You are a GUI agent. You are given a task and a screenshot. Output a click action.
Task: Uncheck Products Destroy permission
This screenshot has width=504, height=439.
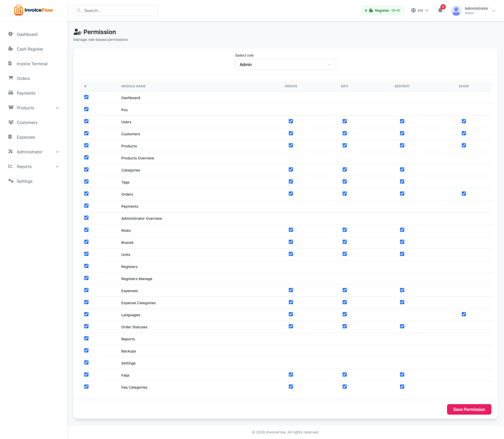pos(402,145)
